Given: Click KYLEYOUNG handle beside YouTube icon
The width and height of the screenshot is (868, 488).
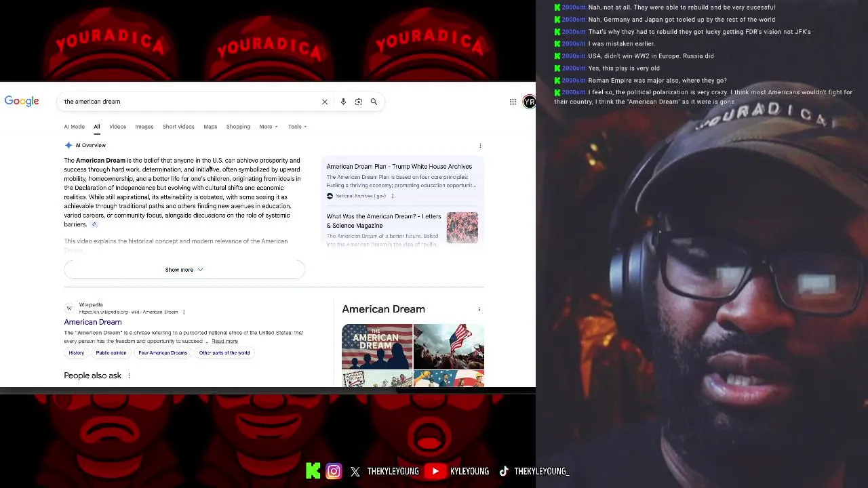Looking at the screenshot, I should (469, 471).
